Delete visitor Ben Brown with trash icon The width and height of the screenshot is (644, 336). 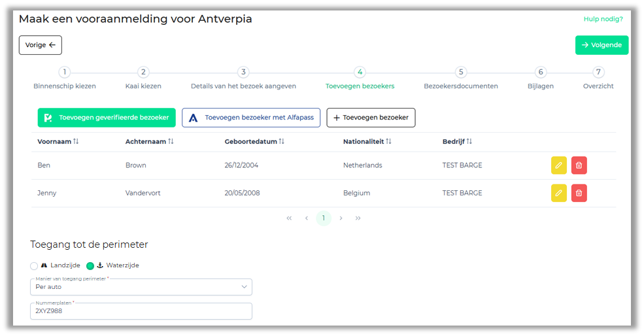[x=579, y=165]
